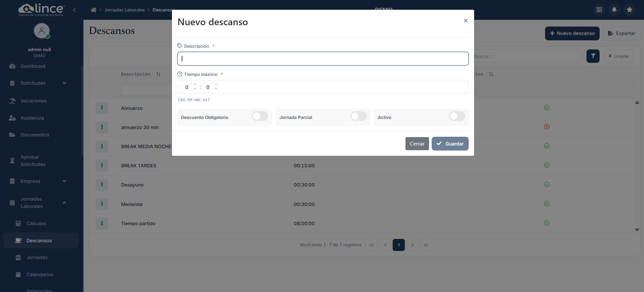This screenshot has height=292, width=644.
Task: Select page 1 in pagination
Action: (x=399, y=245)
